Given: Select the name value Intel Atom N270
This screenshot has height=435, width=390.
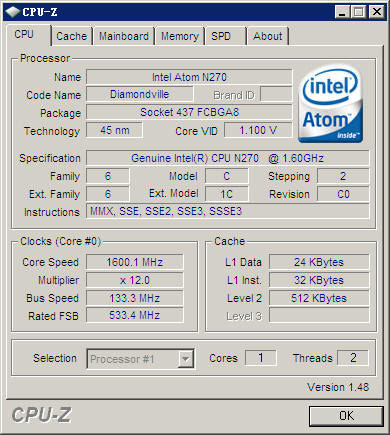Looking at the screenshot, I should 189,77.
